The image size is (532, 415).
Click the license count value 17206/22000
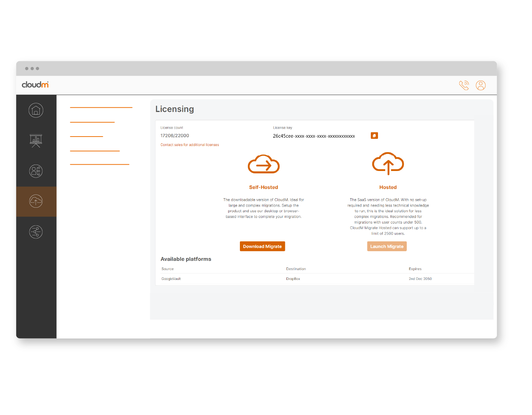pos(174,135)
